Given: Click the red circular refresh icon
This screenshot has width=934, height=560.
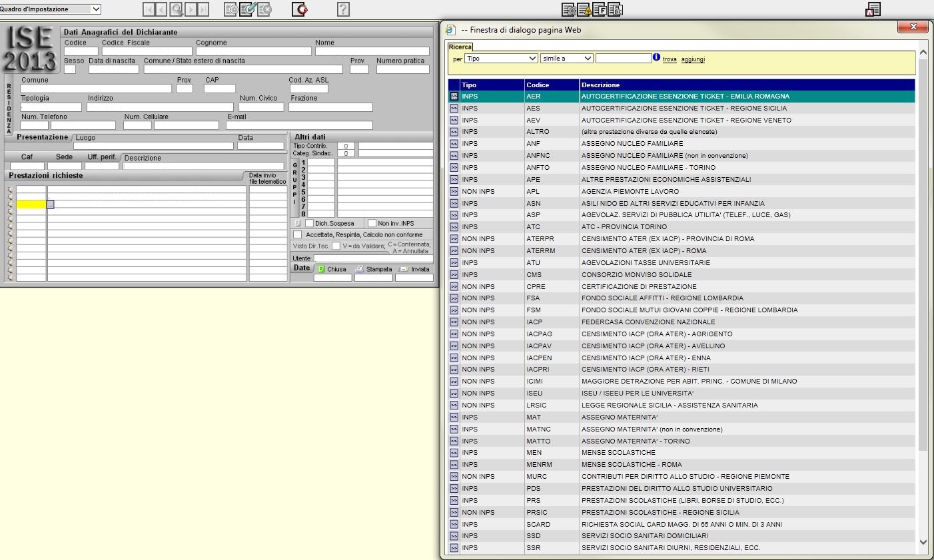Looking at the screenshot, I should (300, 9).
